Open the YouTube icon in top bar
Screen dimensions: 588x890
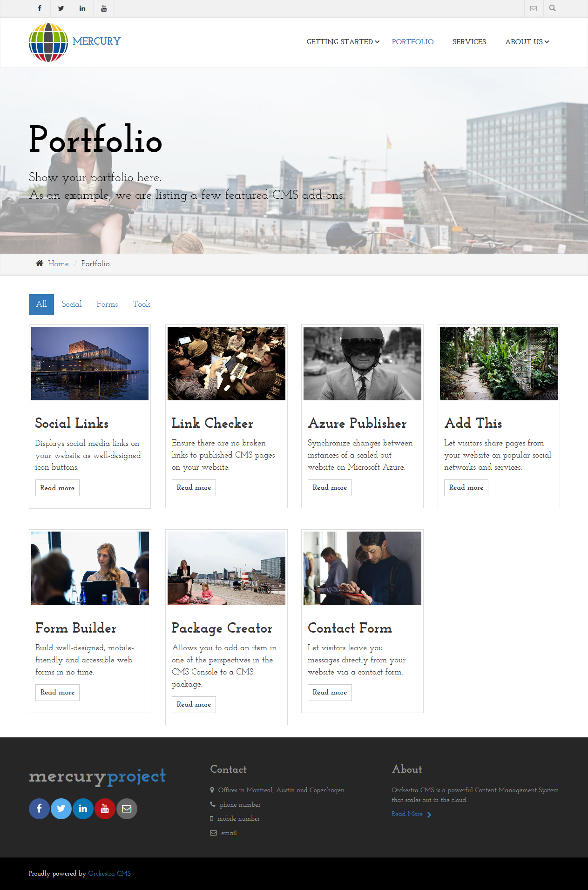104,8
